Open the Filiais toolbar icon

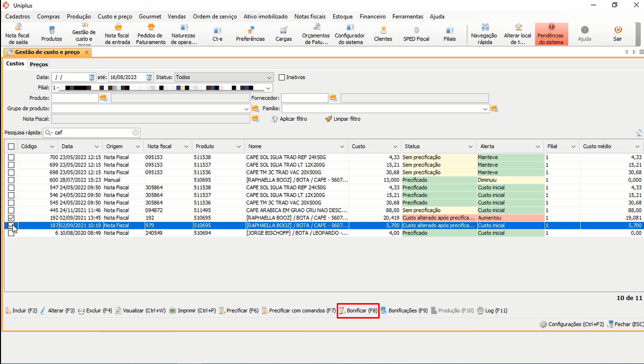tap(450, 34)
